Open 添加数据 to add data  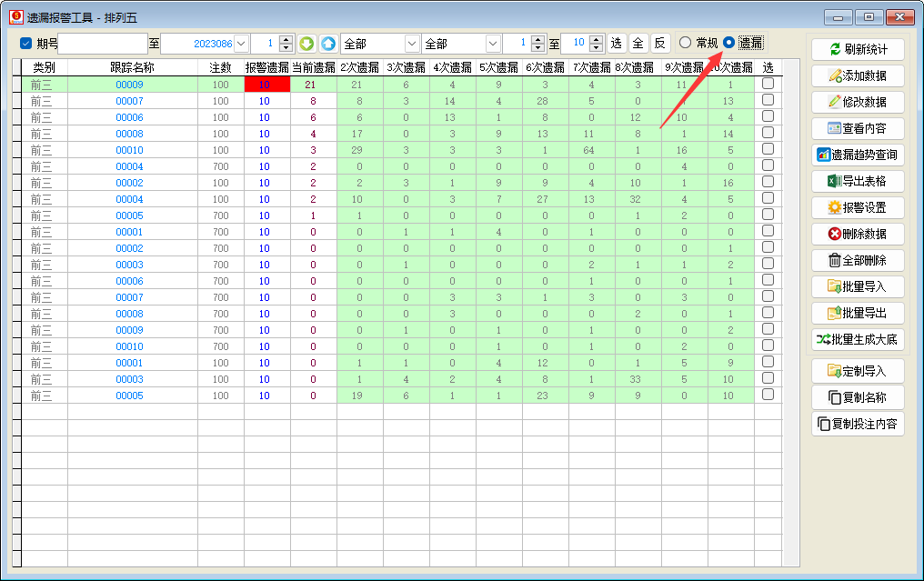(858, 75)
